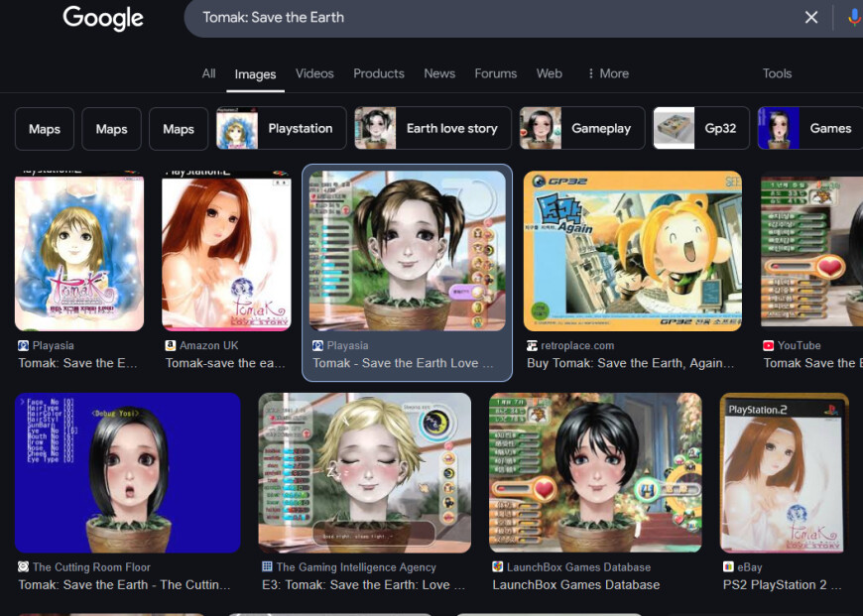The height and width of the screenshot is (616, 863).
Task: Clear the search box with X icon
Action: [x=811, y=18]
